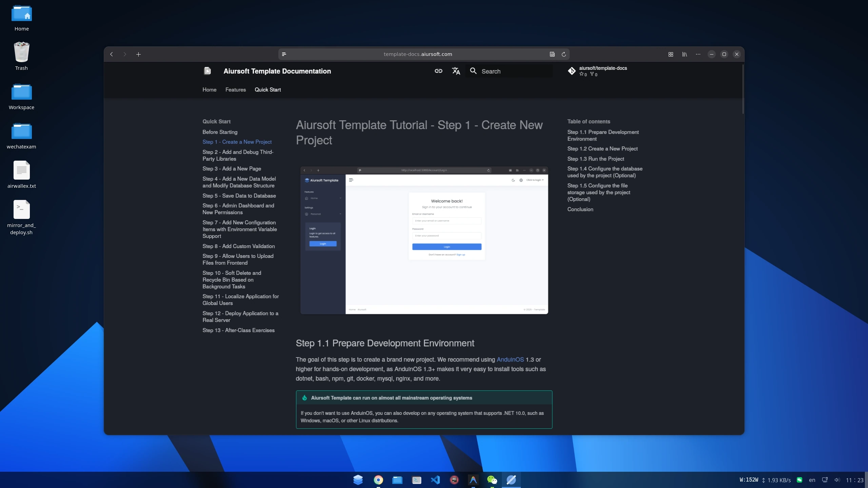Screen dimensions: 868x488
Task: Open Step 3 - Add a New Page
Action: (x=232, y=169)
